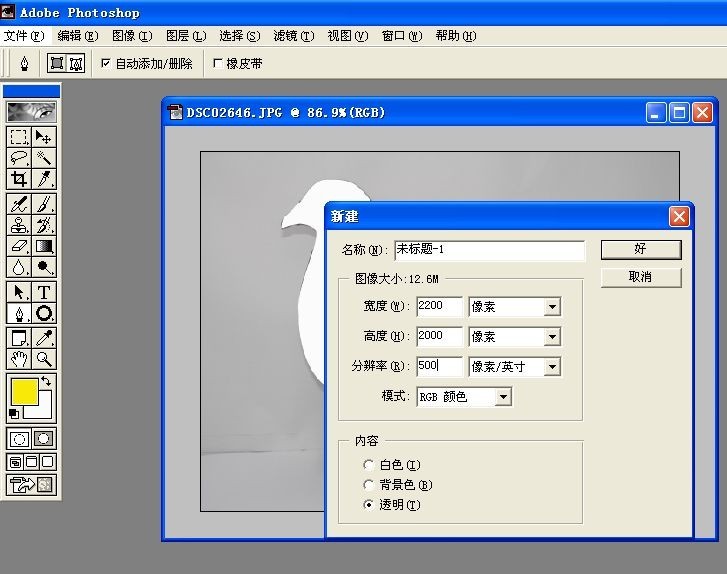Select the Eyedropper tool

tap(44, 338)
